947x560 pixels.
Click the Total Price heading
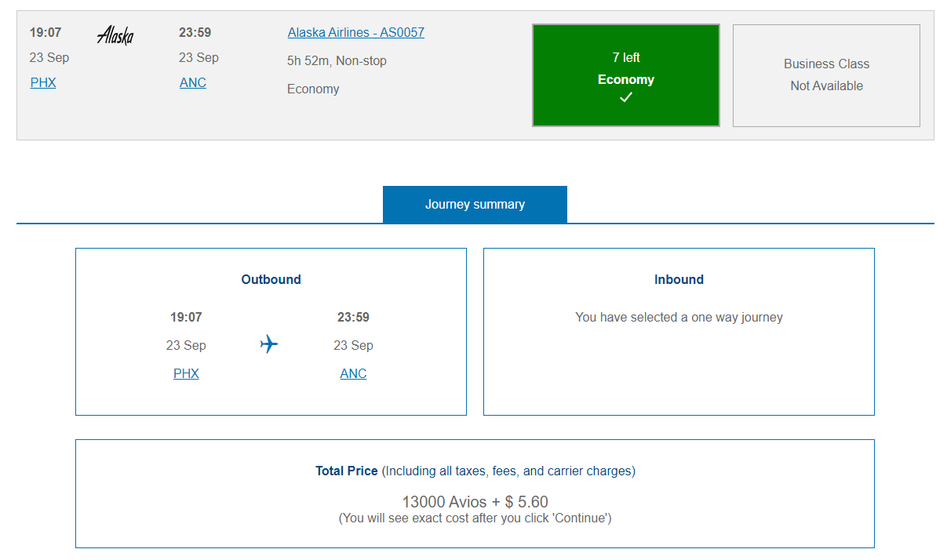pyautogui.click(x=346, y=471)
